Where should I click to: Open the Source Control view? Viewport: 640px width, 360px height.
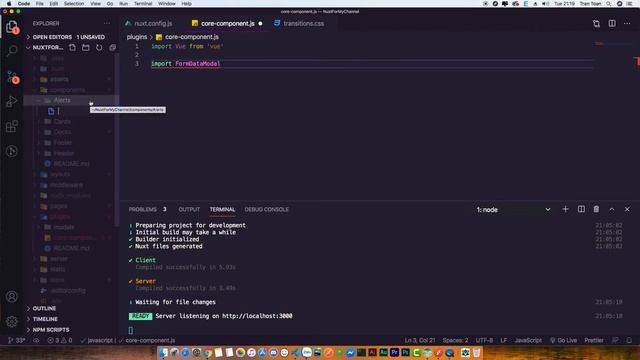(x=12, y=76)
